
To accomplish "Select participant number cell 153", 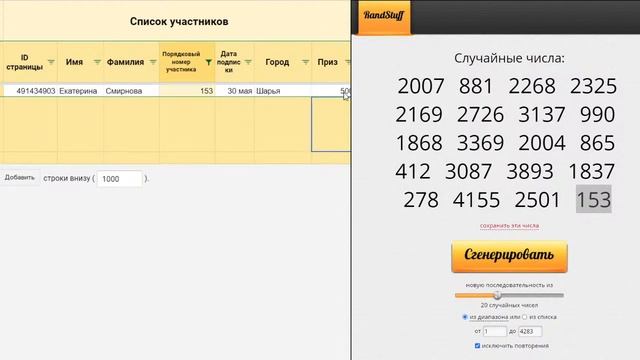I will (187, 91).
